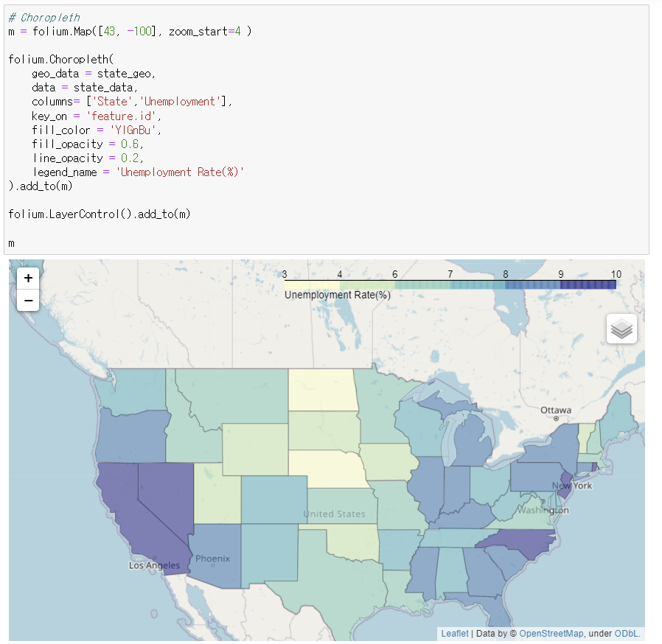This screenshot has width=662, height=644.
Task: Open the ODbL license link
Action: (x=627, y=634)
